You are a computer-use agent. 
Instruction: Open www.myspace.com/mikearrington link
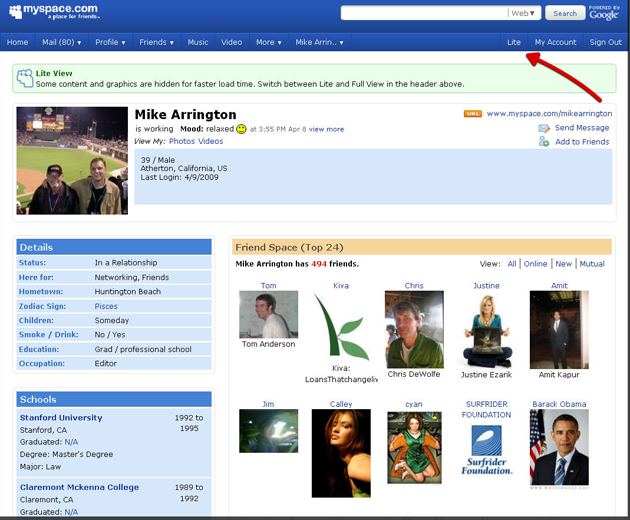[549, 114]
